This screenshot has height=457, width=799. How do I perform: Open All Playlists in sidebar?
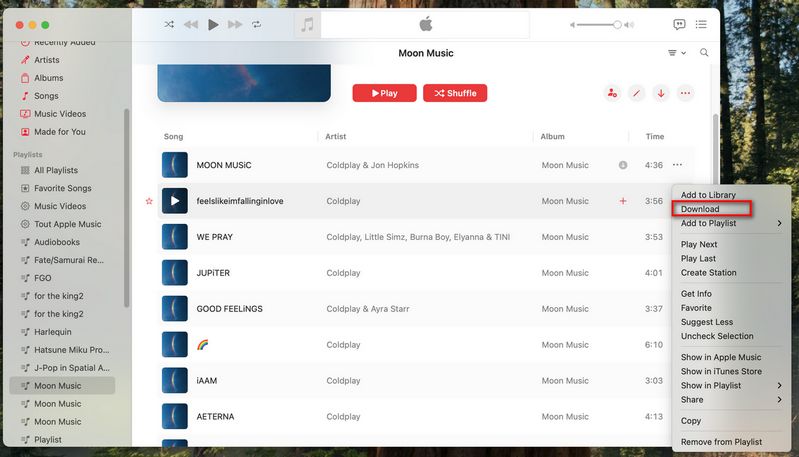click(x=56, y=170)
